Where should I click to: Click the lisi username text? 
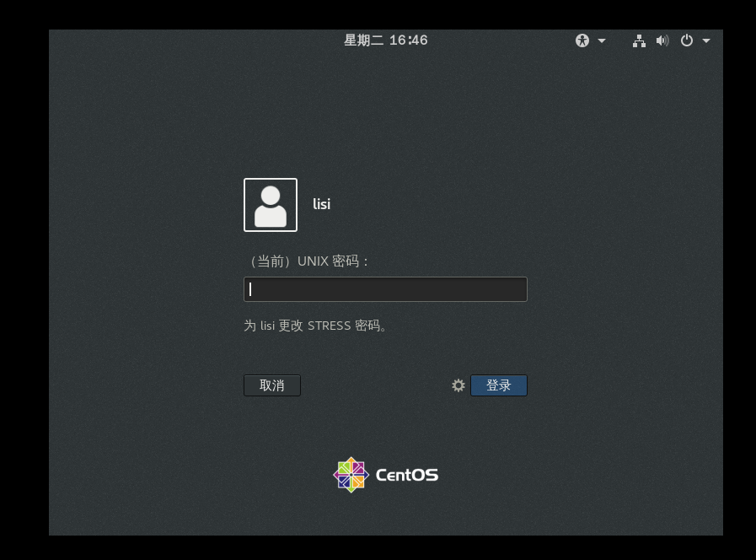(322, 204)
